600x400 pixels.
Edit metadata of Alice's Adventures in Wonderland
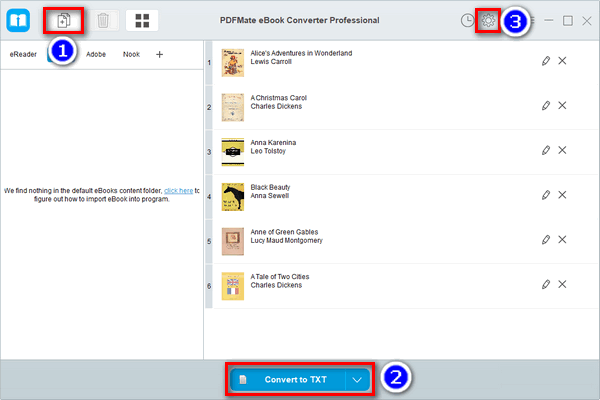click(x=546, y=61)
